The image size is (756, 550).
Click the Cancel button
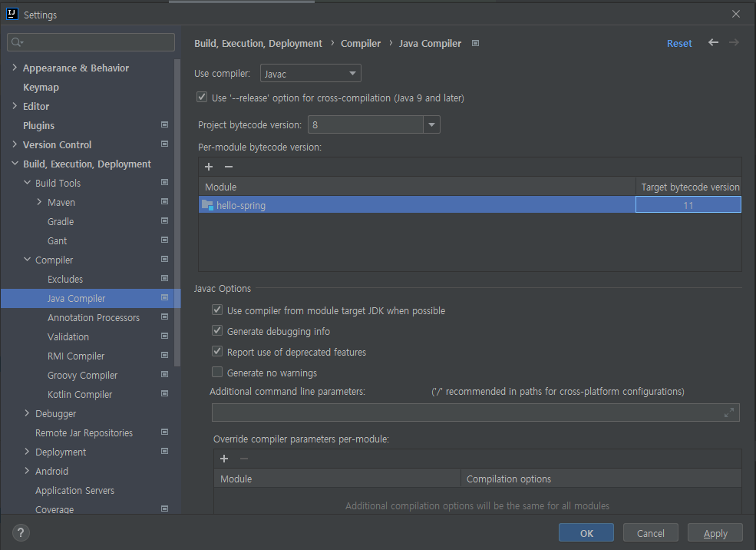pyautogui.click(x=650, y=532)
